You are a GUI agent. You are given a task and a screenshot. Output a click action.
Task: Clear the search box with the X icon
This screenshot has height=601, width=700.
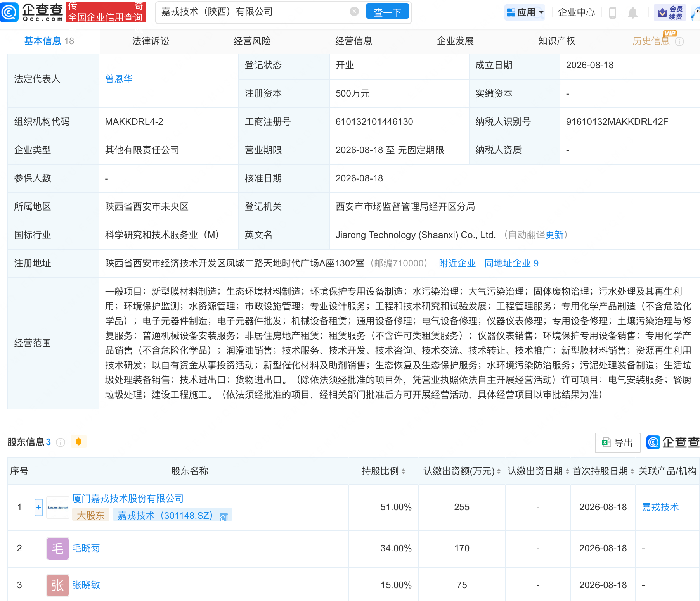[x=354, y=12]
